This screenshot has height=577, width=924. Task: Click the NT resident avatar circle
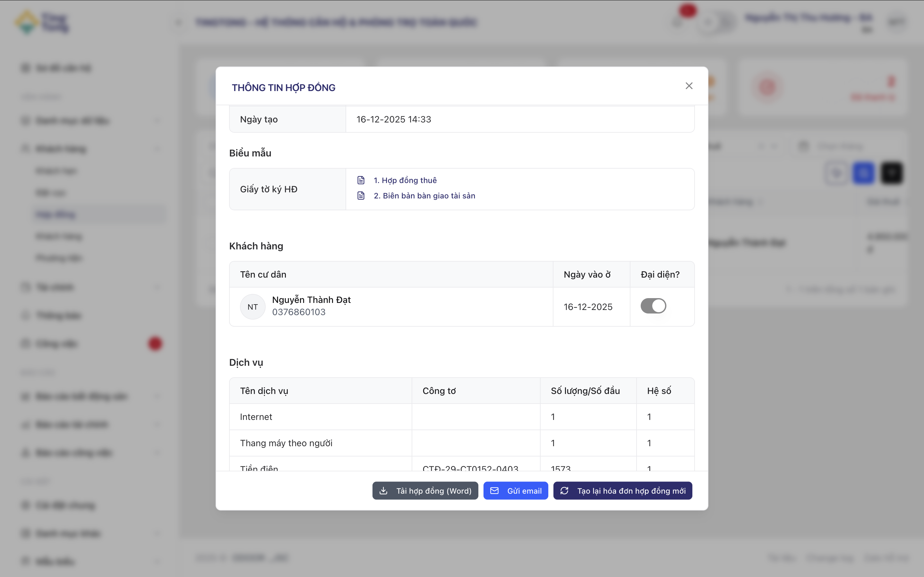[252, 307]
